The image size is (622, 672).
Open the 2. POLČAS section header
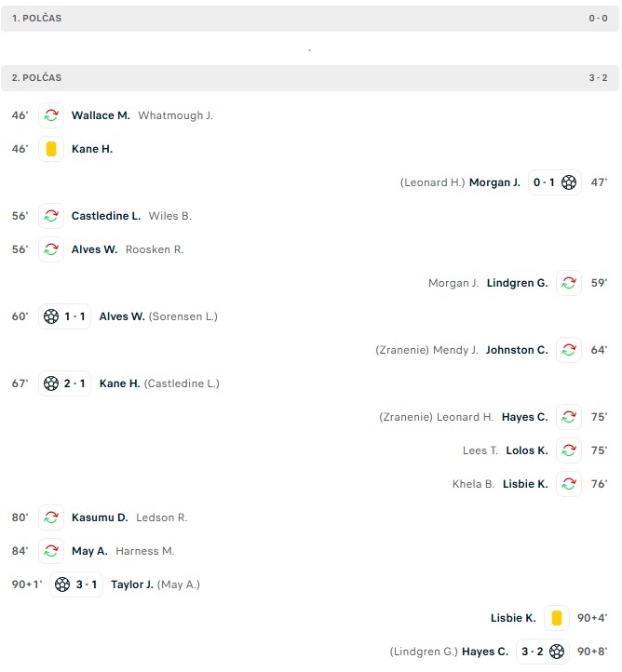click(310, 78)
